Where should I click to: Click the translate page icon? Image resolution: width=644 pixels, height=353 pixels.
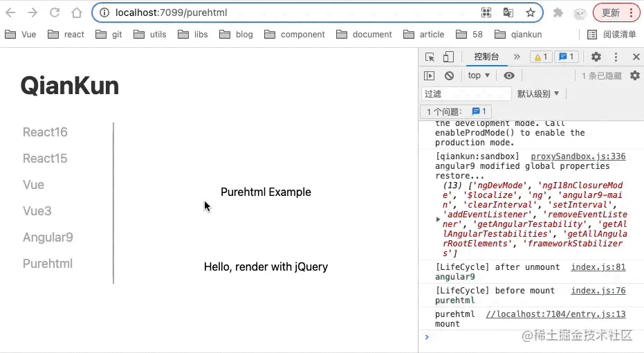508,12
